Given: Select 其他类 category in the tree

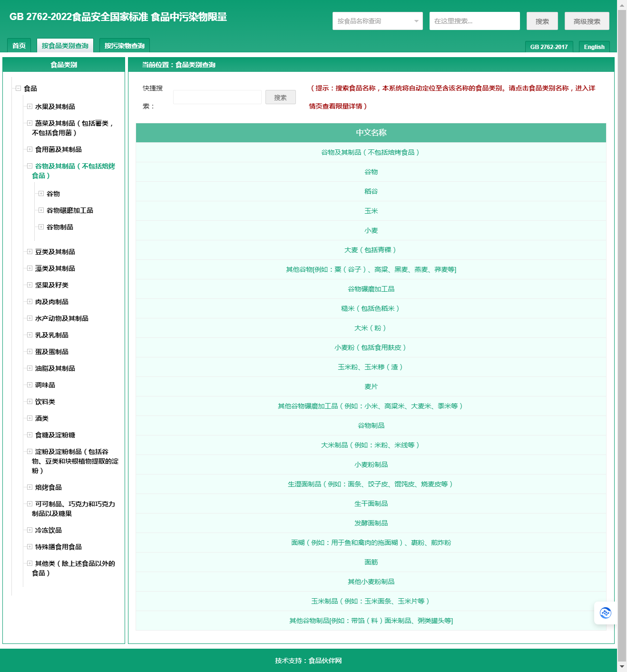Looking at the screenshot, I should (x=74, y=568).
